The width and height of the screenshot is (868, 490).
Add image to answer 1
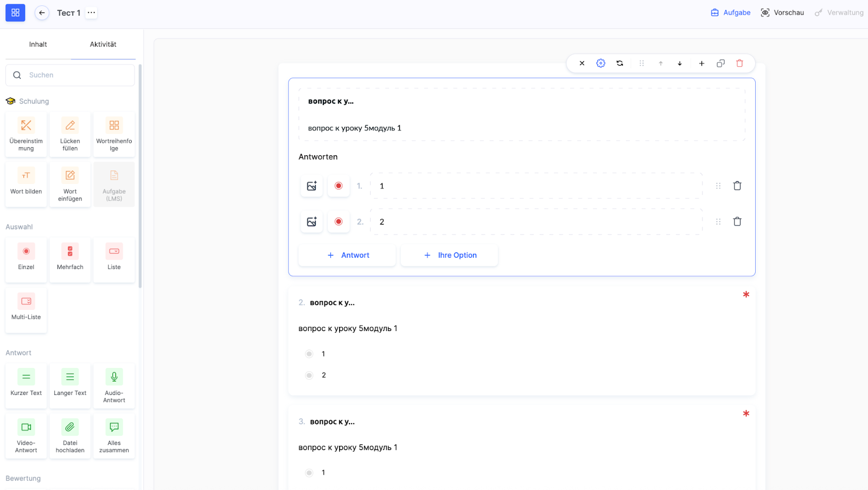(x=311, y=186)
